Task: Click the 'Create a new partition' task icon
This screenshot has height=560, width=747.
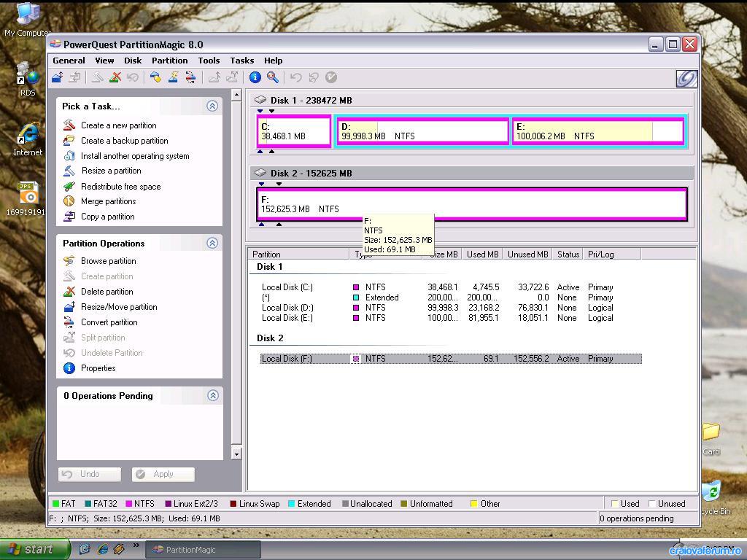Action: 69,125
